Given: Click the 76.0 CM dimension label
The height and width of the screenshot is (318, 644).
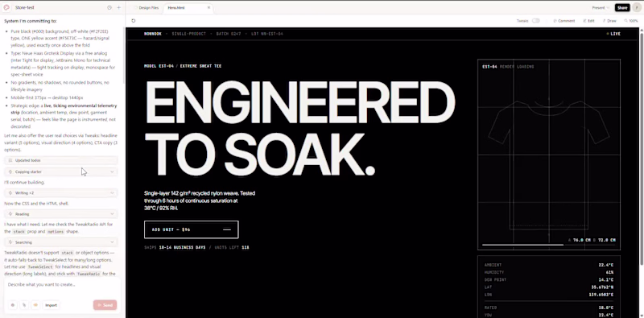Looking at the screenshot, I should click(582, 240).
